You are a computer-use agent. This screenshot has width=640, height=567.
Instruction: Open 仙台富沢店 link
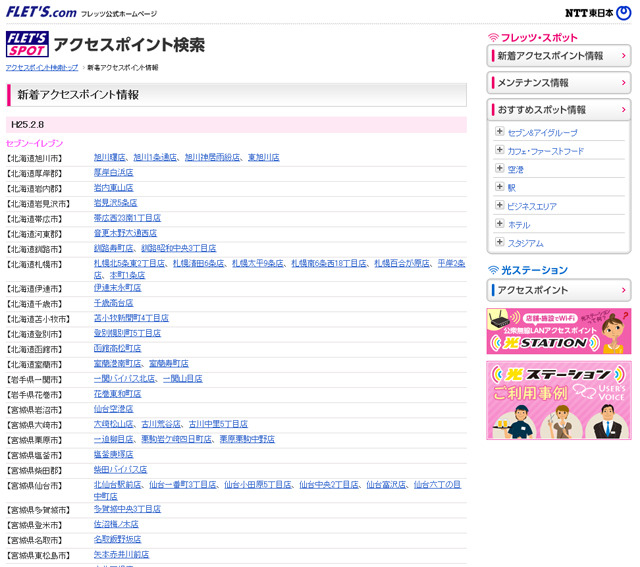[386, 485]
